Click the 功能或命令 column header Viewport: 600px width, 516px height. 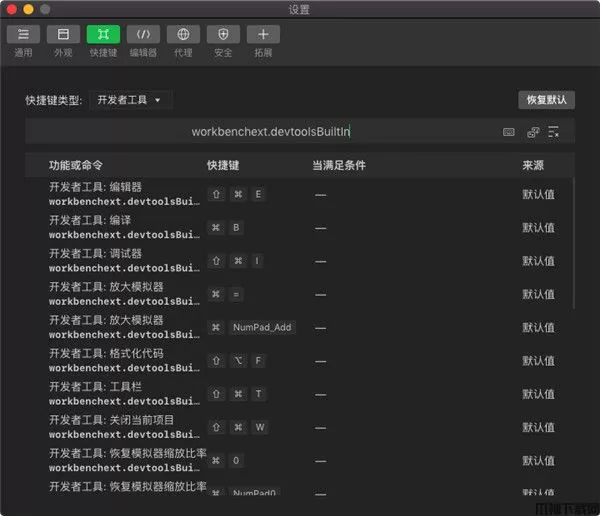tap(76, 165)
